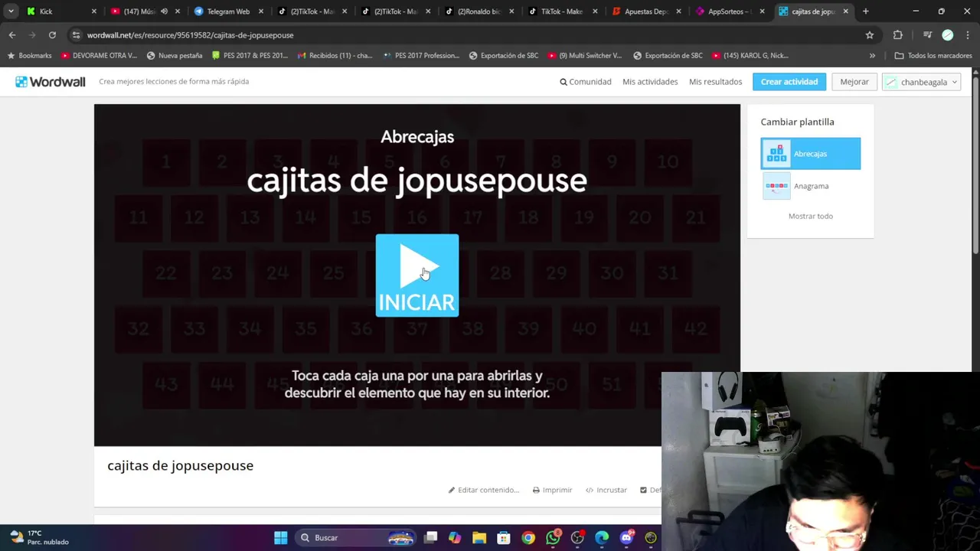The height and width of the screenshot is (551, 980).
Task: Click Mostrar todo templates link
Action: pyautogui.click(x=811, y=216)
